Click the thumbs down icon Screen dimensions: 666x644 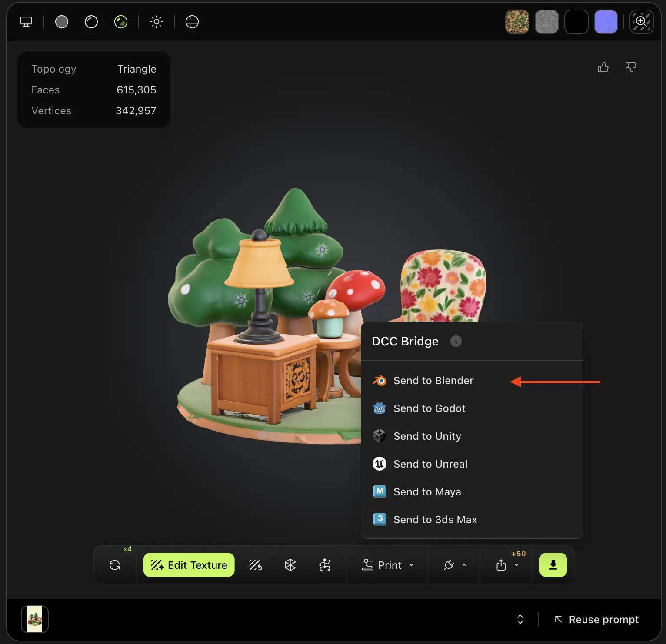pyautogui.click(x=631, y=67)
